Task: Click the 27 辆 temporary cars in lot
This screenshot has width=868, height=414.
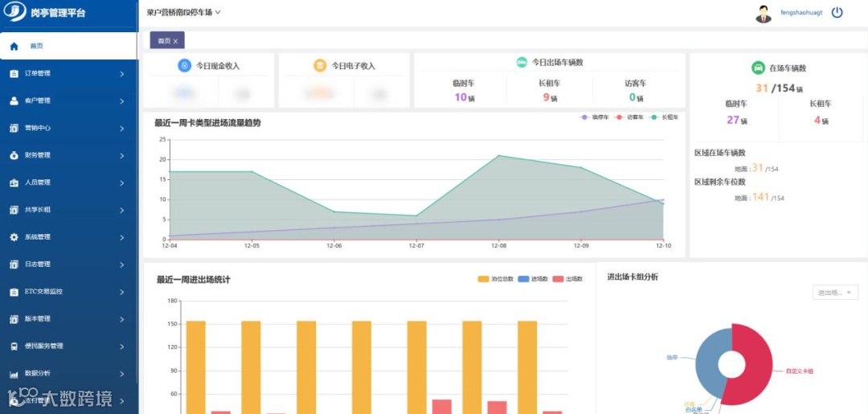Action: pos(737,120)
